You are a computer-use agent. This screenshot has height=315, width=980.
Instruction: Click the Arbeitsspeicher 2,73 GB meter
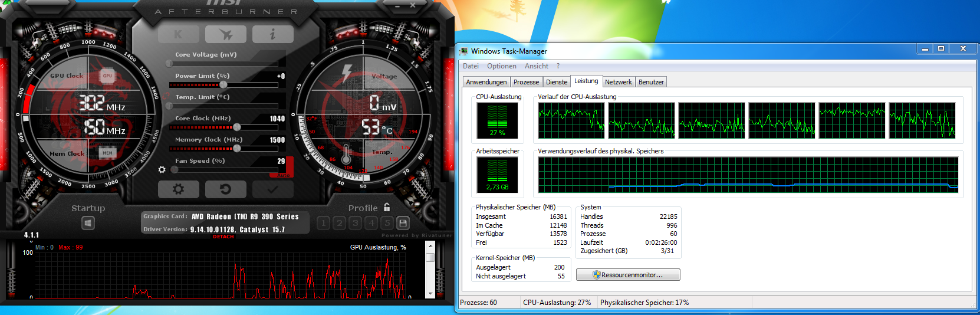[497, 175]
